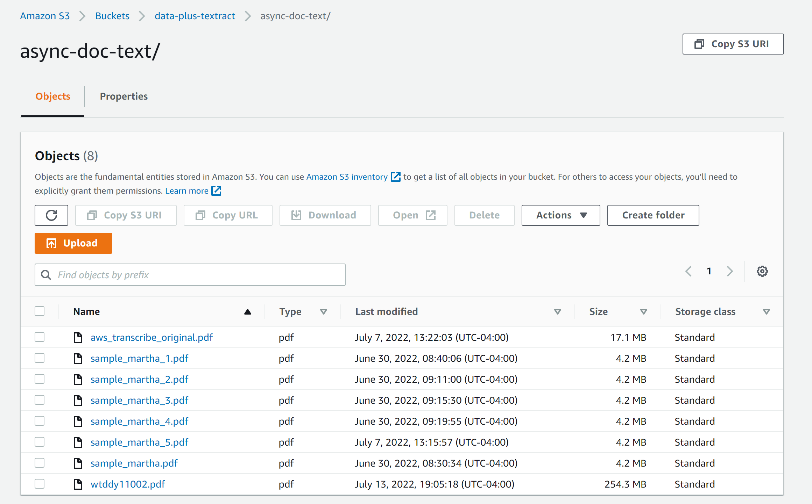This screenshot has height=504, width=812.
Task: Click the external link icon beside Learn more
Action: pos(217,191)
